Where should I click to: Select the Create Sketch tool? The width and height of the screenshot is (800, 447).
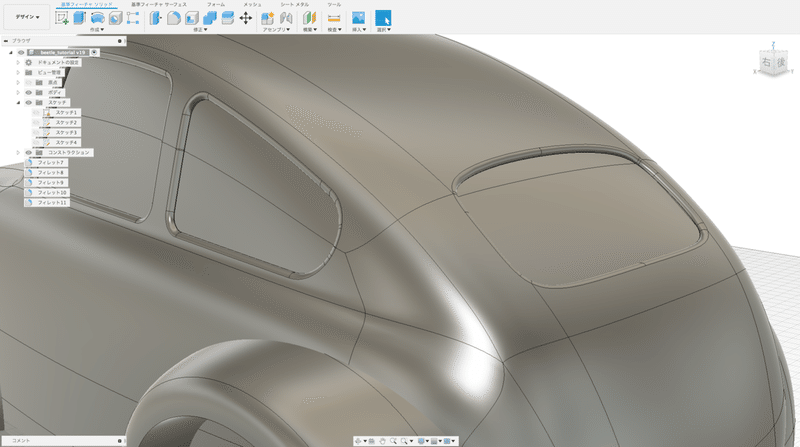tap(62, 18)
